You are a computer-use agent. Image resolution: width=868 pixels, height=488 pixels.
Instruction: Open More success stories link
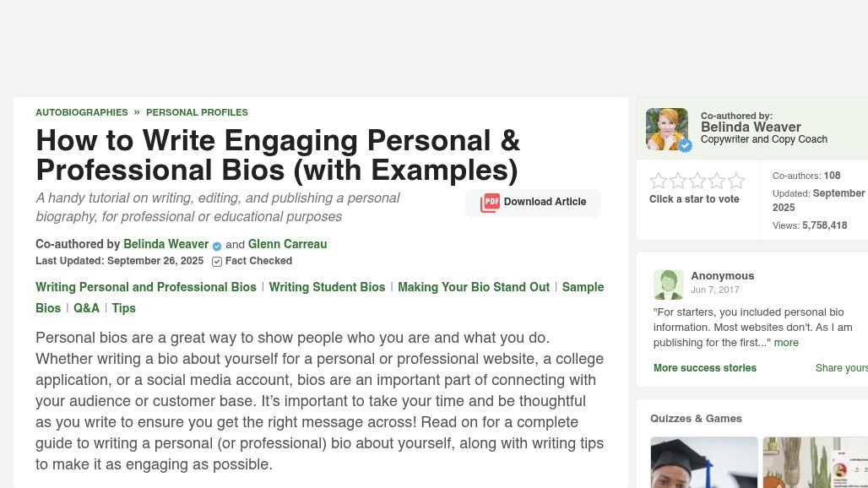point(705,368)
